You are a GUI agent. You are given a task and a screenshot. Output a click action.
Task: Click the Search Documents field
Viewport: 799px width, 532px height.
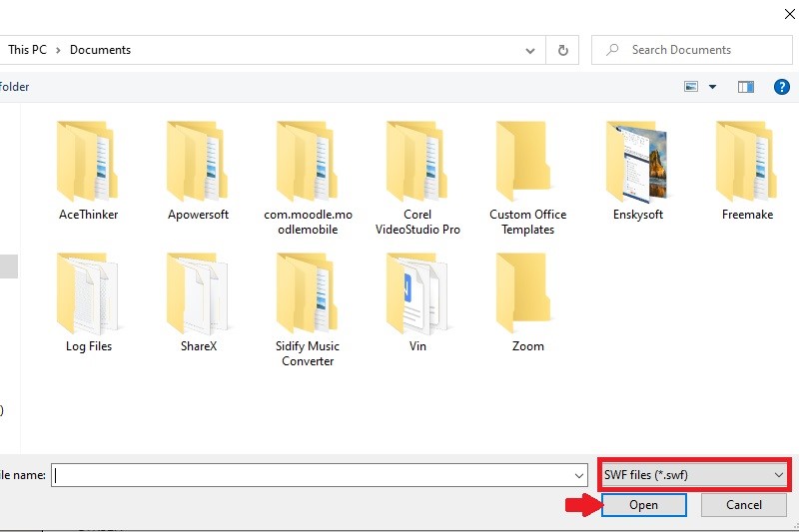[x=691, y=50]
